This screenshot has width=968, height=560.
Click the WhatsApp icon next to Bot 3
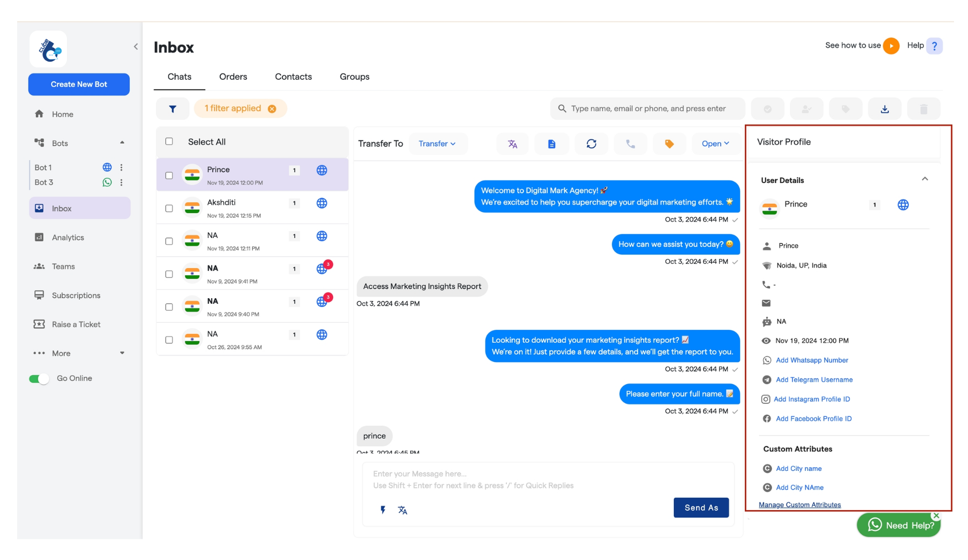click(x=107, y=183)
